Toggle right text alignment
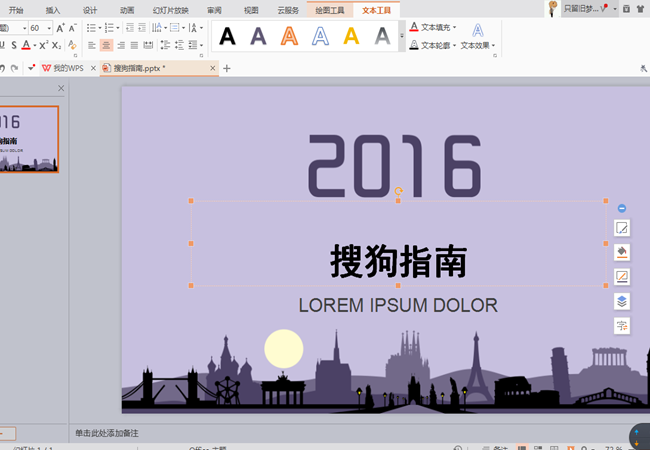The width and height of the screenshot is (650, 450). [x=121, y=45]
